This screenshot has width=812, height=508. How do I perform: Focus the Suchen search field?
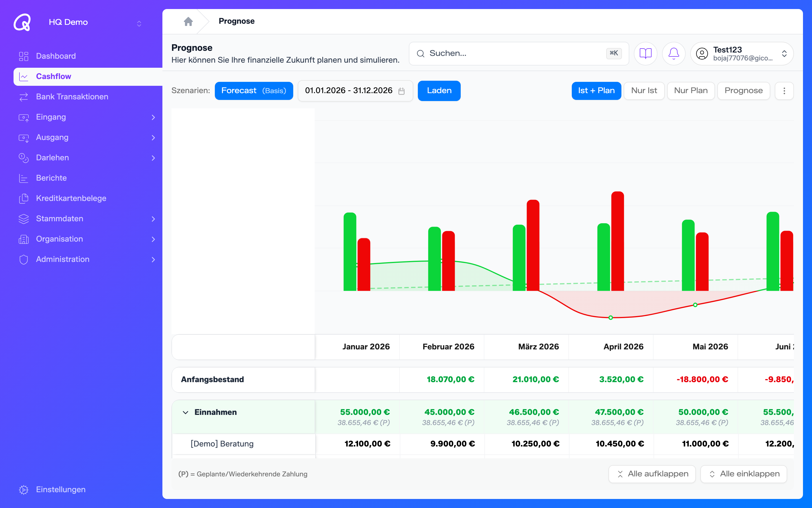click(519, 53)
